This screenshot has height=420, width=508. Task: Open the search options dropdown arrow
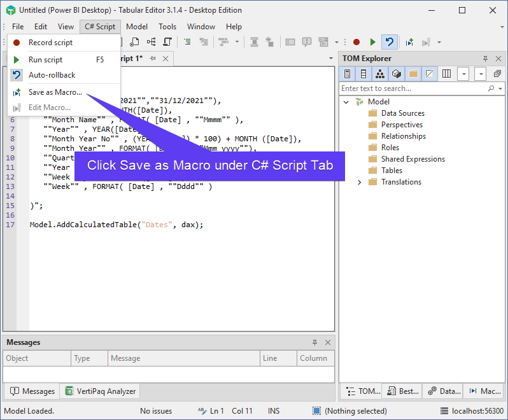click(x=500, y=88)
